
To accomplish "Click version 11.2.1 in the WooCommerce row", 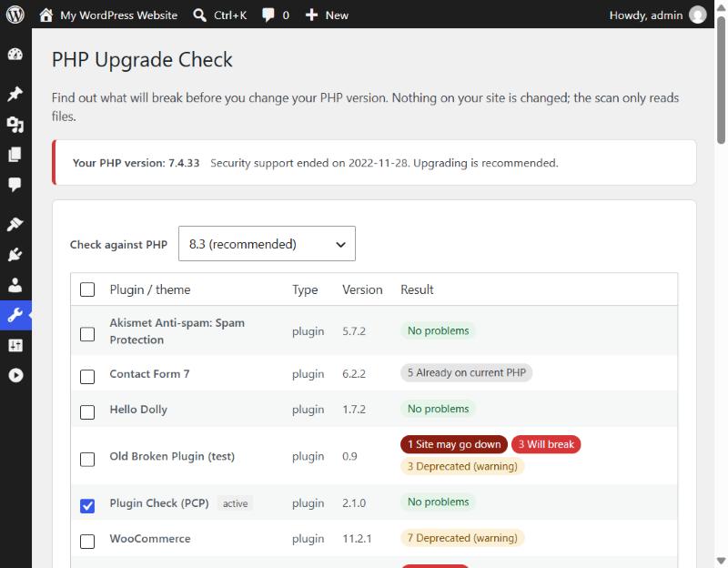I will 357,539.
